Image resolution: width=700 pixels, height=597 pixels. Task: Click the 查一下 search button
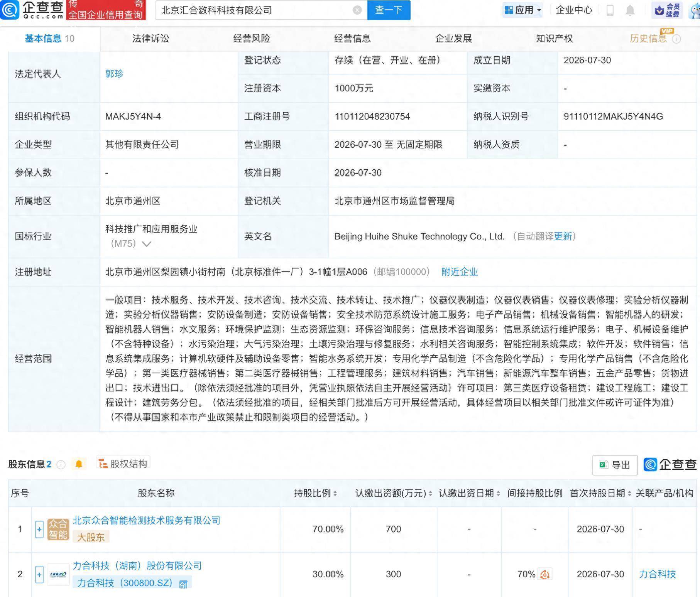coord(389,10)
